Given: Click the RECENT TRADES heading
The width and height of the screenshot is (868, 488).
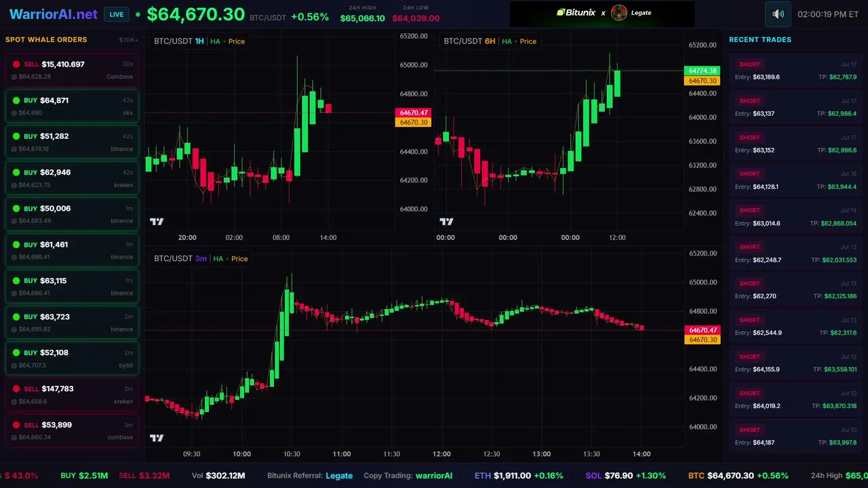Looking at the screenshot, I should (760, 39).
